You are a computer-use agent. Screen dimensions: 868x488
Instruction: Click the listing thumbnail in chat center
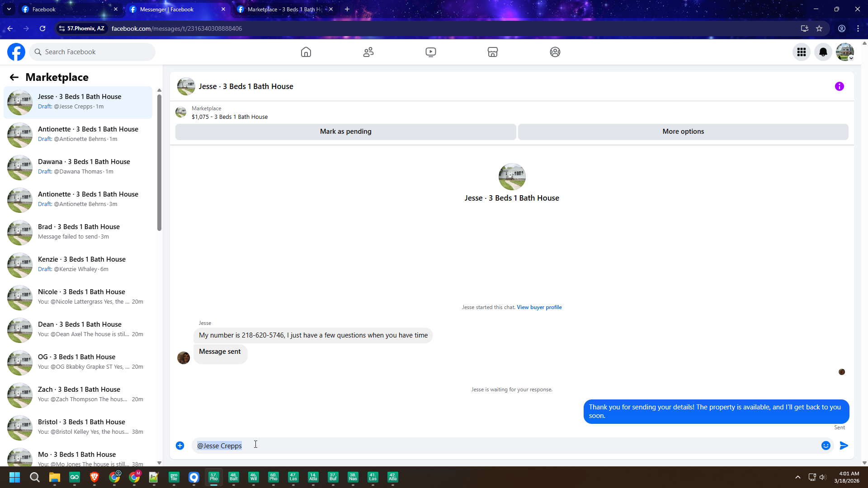512,177
